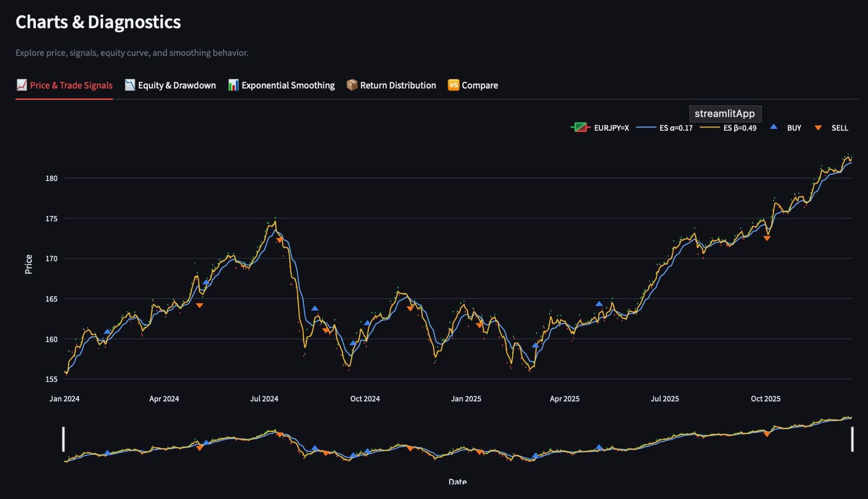Viewport: 868px width, 499px height.
Task: Click the BUY marker in March 2025 on main chart
Action: (x=535, y=345)
